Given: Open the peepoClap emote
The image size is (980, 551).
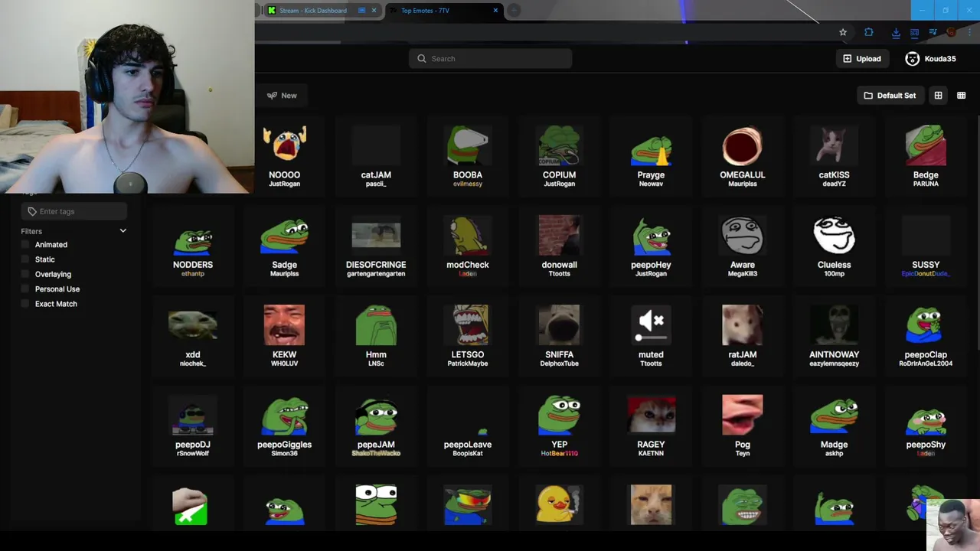Looking at the screenshot, I should pyautogui.click(x=926, y=336).
